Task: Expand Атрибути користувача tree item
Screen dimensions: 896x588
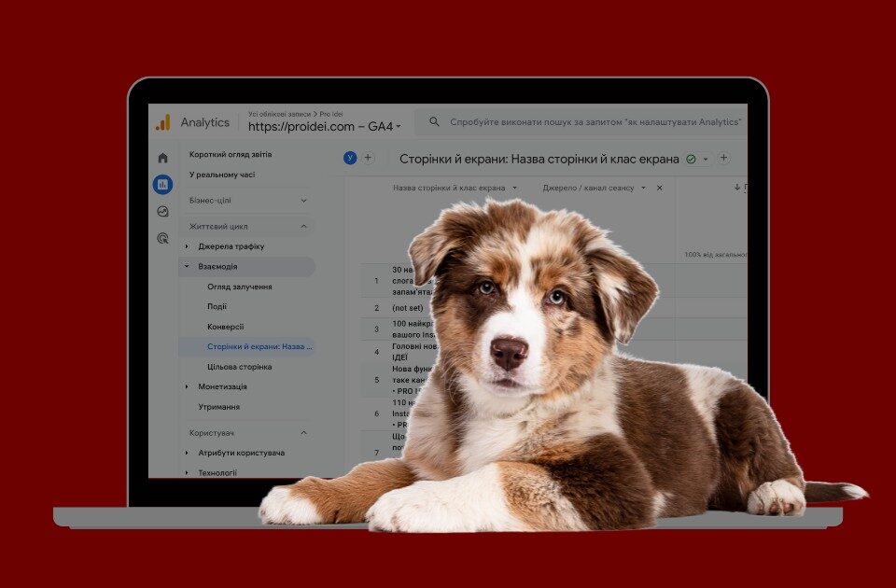Action: coord(187,454)
